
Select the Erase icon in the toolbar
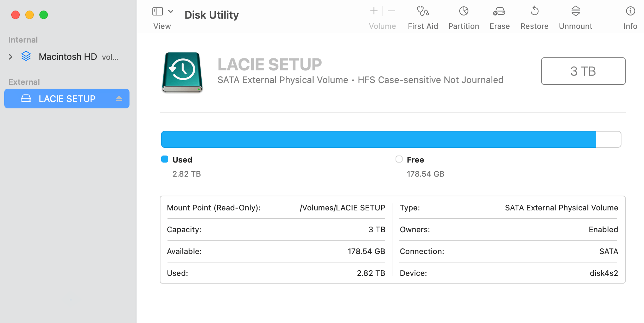coord(499,17)
